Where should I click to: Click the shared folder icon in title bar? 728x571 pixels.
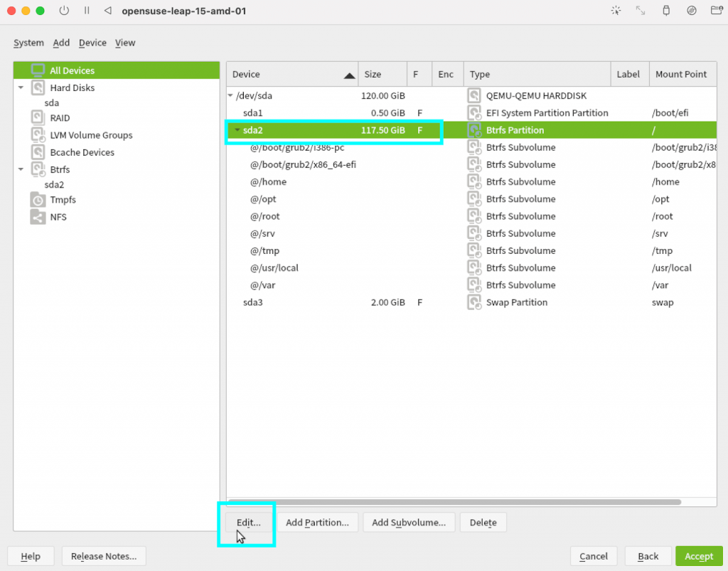[717, 10]
